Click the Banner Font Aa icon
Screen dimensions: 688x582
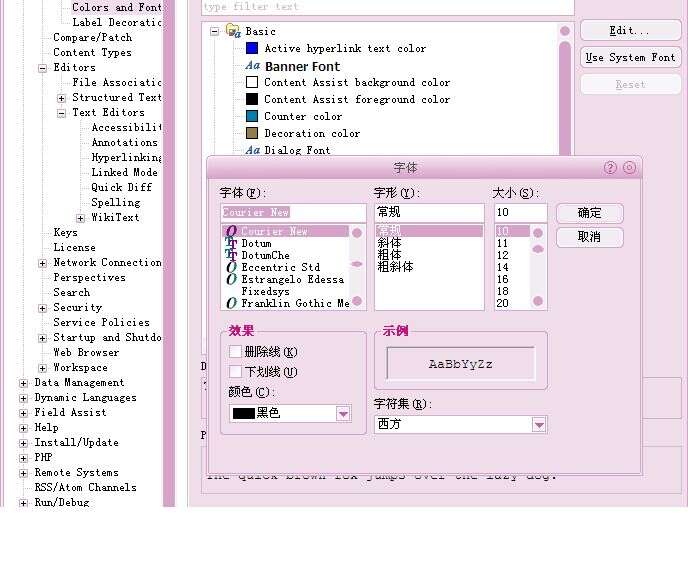[253, 66]
